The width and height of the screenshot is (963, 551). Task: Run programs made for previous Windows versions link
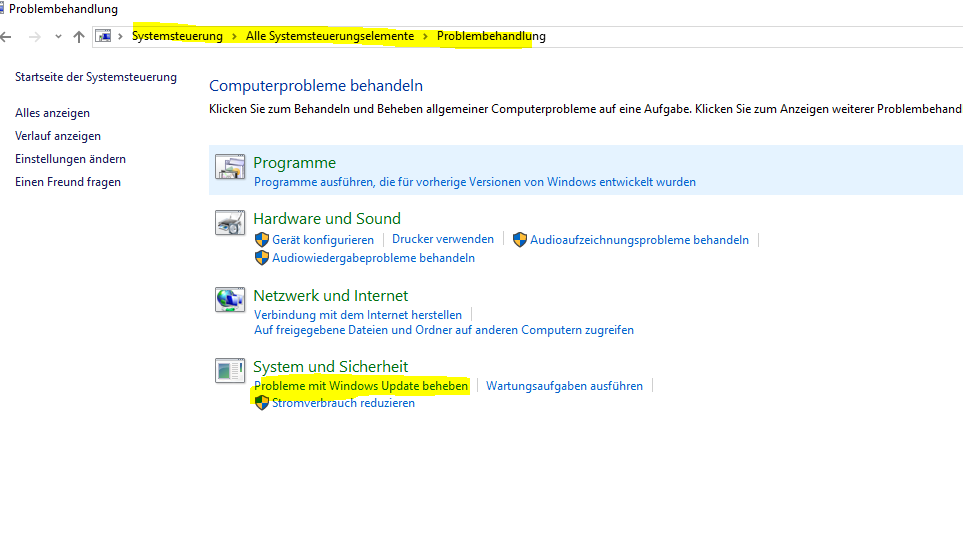point(475,182)
